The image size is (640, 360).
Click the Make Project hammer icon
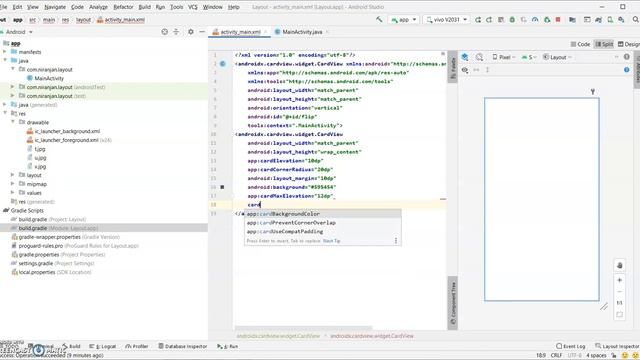pyautogui.click(x=379, y=19)
